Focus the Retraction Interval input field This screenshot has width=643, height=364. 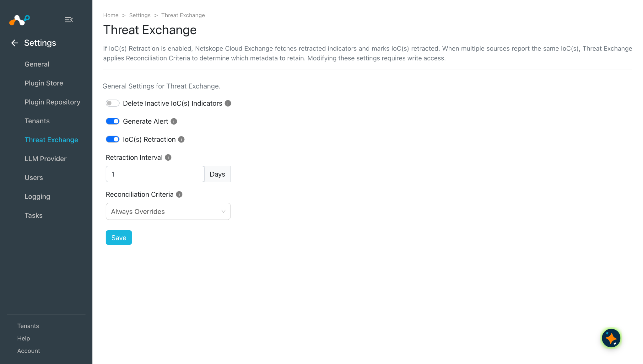[x=155, y=174]
